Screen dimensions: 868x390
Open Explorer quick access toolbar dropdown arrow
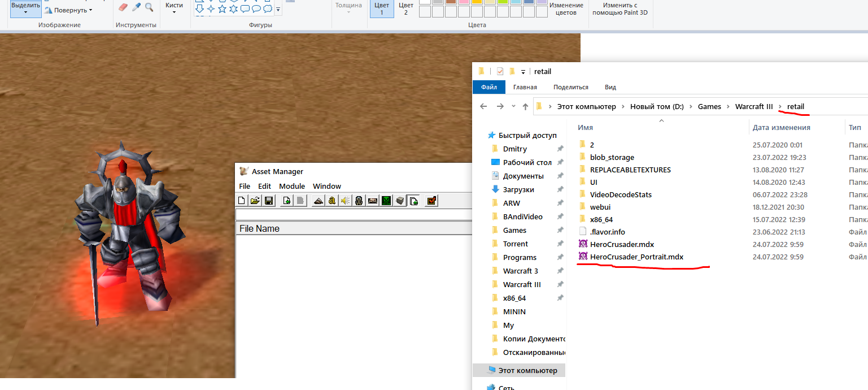pos(523,72)
